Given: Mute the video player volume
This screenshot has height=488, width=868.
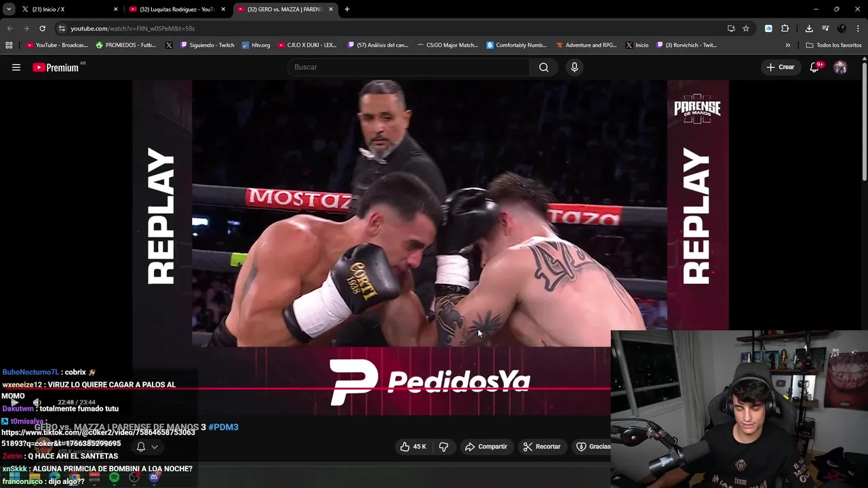Looking at the screenshot, I should point(37,403).
